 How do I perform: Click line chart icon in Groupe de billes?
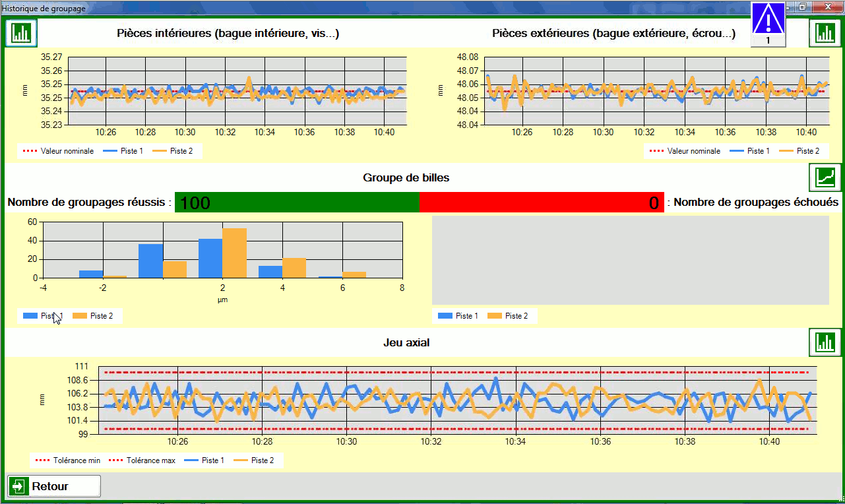click(825, 177)
